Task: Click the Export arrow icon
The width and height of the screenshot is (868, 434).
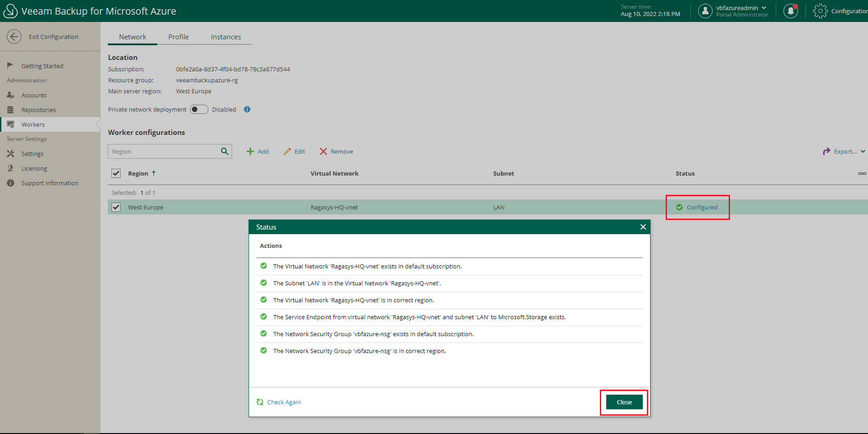Action: [826, 151]
